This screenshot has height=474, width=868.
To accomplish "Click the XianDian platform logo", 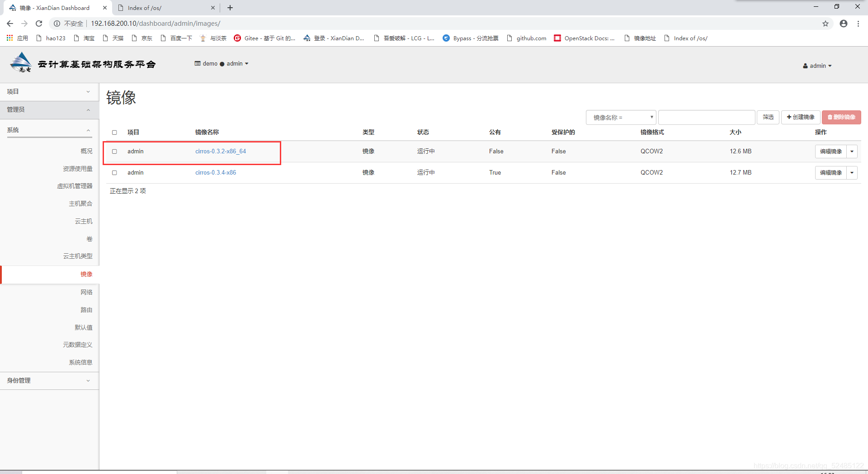I will point(83,63).
